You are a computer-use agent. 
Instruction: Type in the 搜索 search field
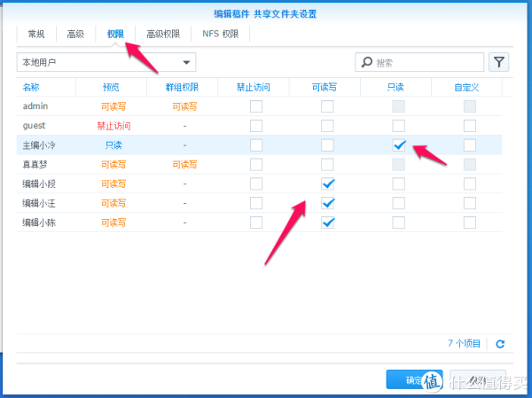pyautogui.click(x=426, y=63)
